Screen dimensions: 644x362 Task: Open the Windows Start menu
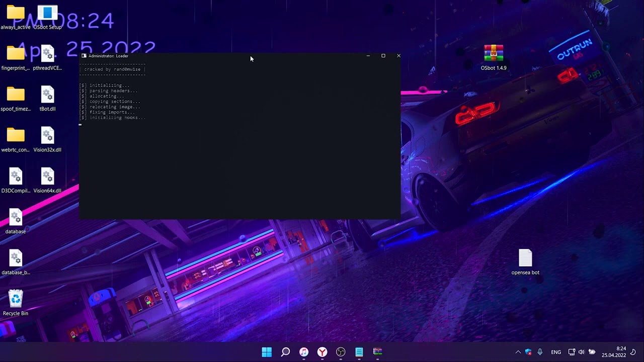[x=267, y=352]
